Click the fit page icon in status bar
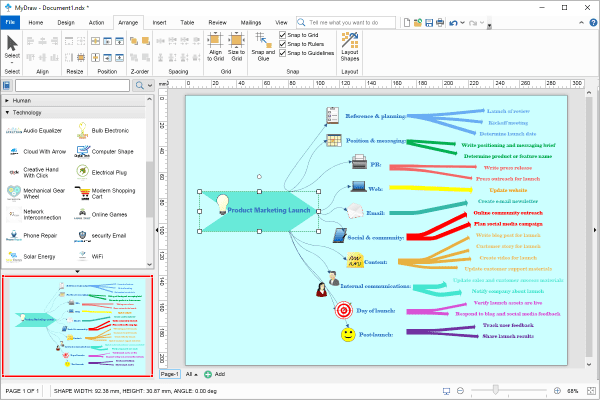 pos(591,391)
